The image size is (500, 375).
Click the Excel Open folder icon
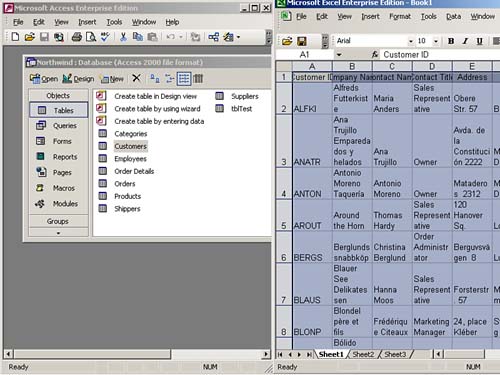coord(287,41)
